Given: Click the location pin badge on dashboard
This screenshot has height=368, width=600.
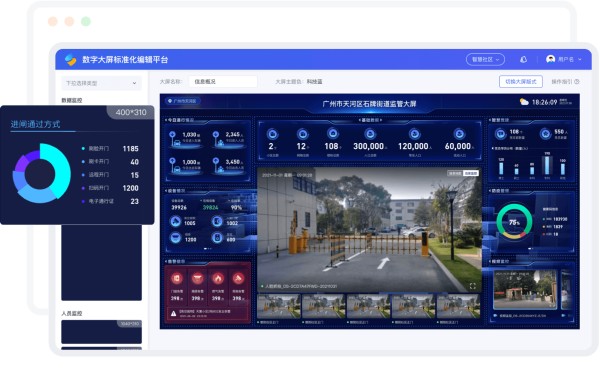Looking at the screenshot, I should [x=183, y=101].
